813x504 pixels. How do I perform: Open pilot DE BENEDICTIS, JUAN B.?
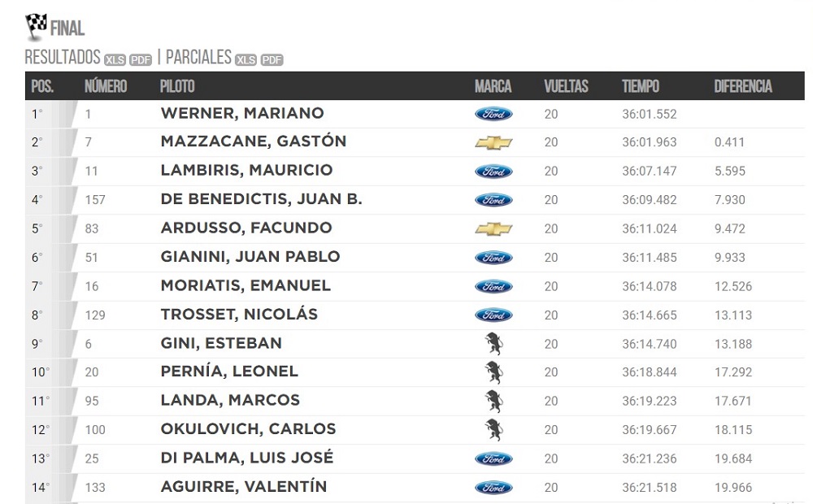(261, 199)
